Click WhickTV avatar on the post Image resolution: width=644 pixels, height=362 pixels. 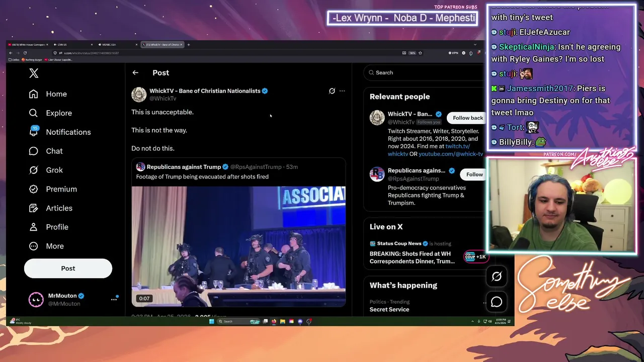click(139, 95)
